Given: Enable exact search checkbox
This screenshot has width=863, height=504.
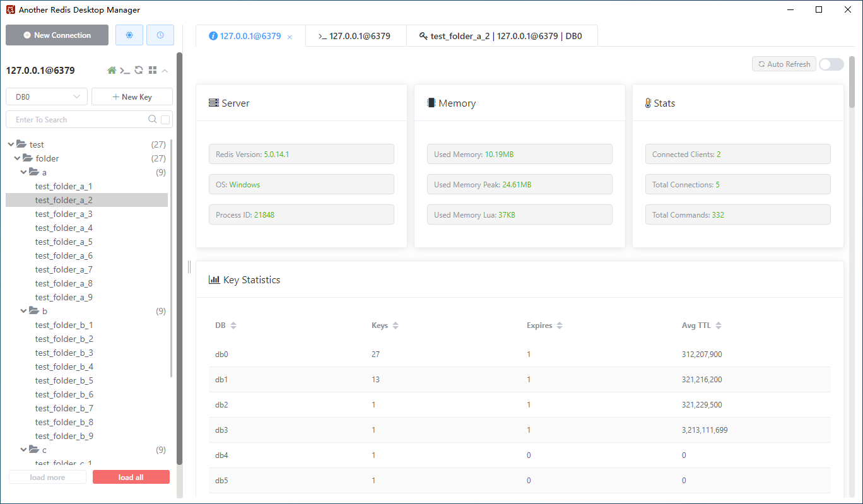Looking at the screenshot, I should tap(165, 120).
